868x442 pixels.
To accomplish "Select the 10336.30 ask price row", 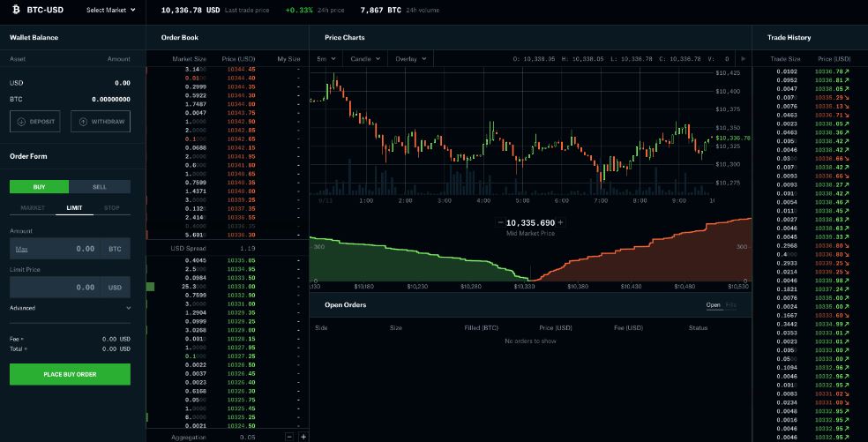I will click(228, 235).
